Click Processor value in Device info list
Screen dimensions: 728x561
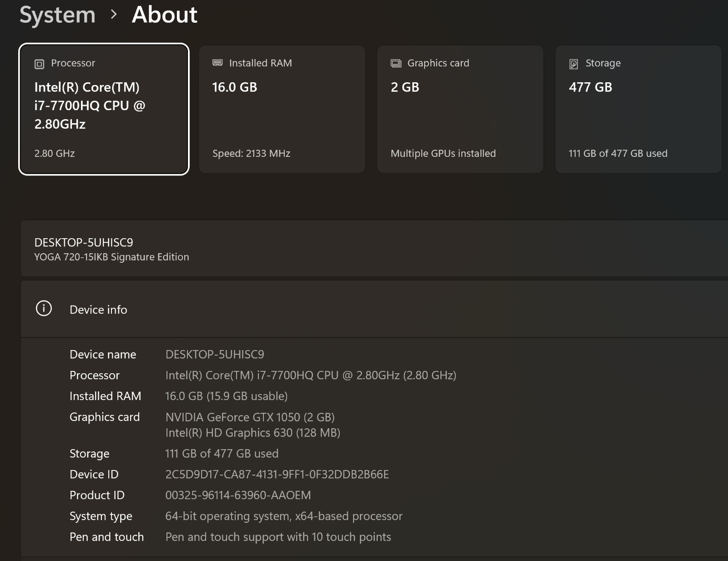tap(311, 375)
